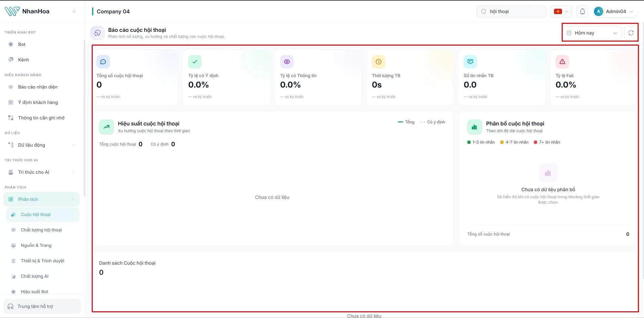
Task: Click the Dữ liệu động icon
Action: (x=11, y=145)
